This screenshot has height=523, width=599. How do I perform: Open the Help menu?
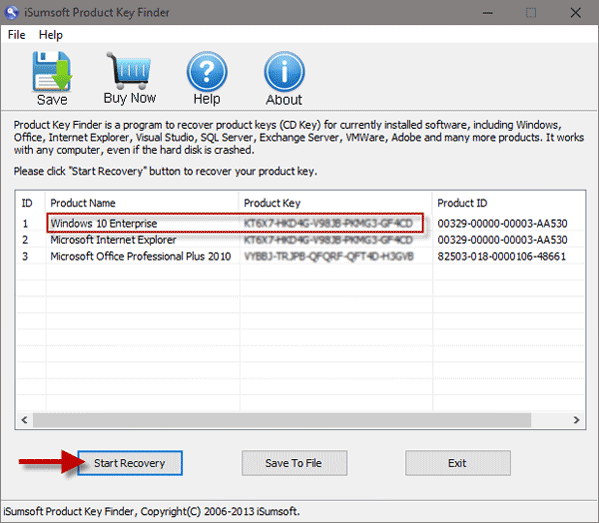tap(50, 35)
